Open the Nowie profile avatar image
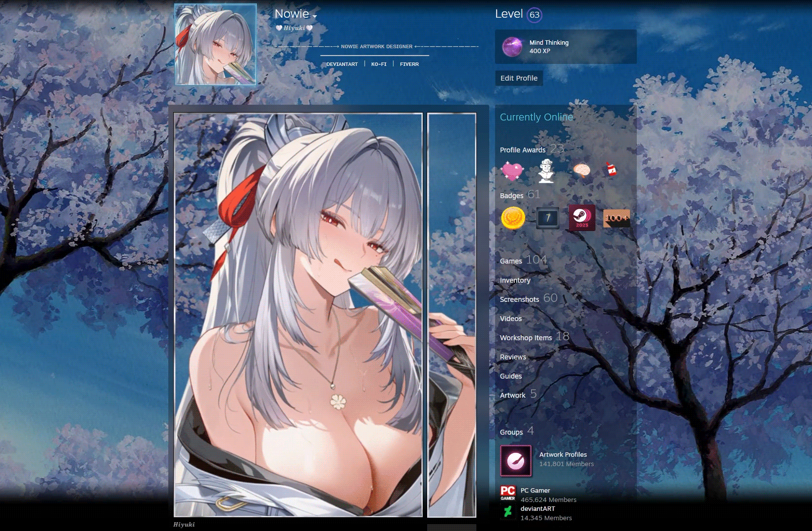 [216, 44]
